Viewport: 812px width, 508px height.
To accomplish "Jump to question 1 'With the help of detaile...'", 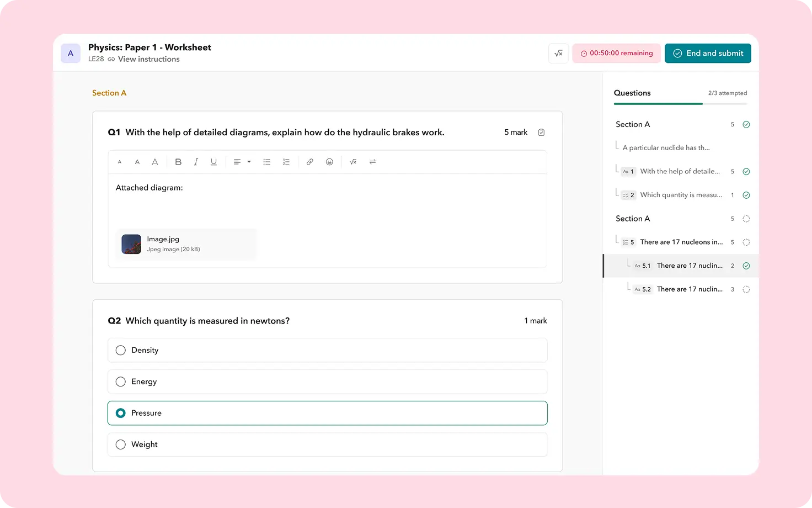I will [x=681, y=172].
